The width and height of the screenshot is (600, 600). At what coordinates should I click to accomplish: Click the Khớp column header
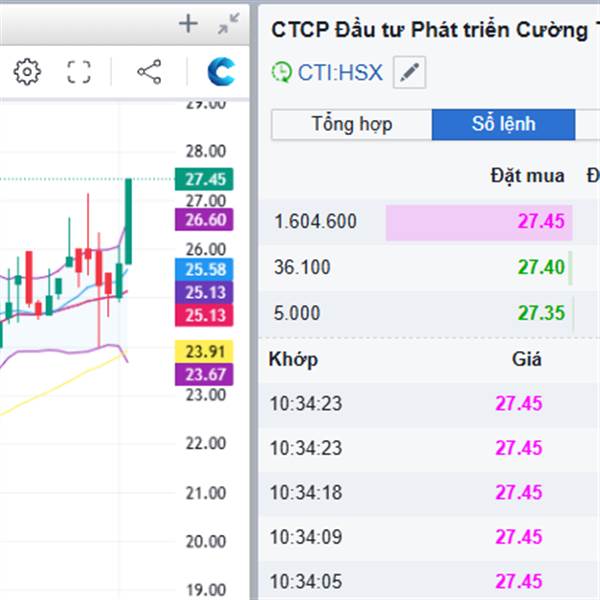click(x=293, y=360)
